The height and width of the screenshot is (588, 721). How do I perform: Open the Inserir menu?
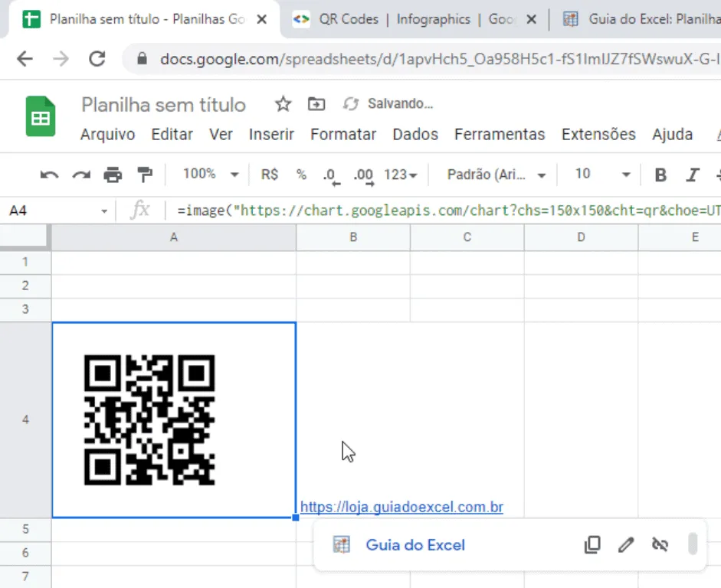pyautogui.click(x=271, y=135)
